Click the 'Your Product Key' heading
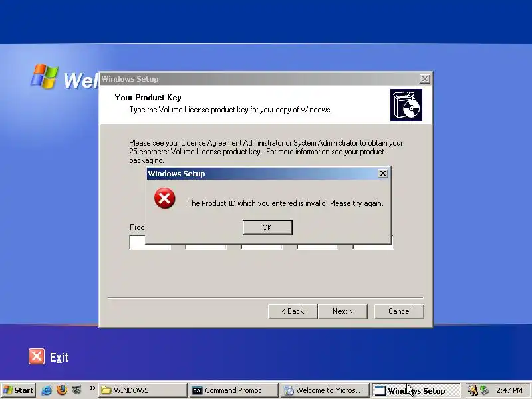This screenshot has height=399, width=532. pos(148,98)
